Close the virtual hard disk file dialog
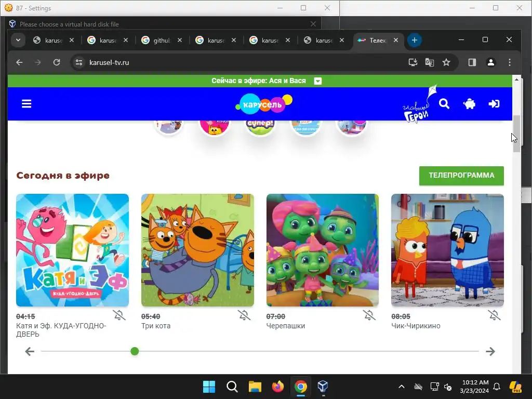This screenshot has width=532, height=399. [313, 24]
